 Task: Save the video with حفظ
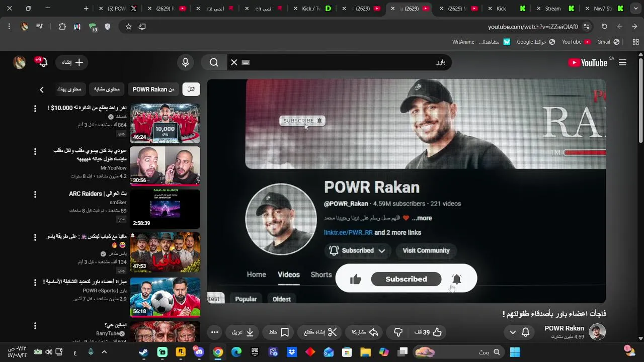pyautogui.click(x=279, y=332)
